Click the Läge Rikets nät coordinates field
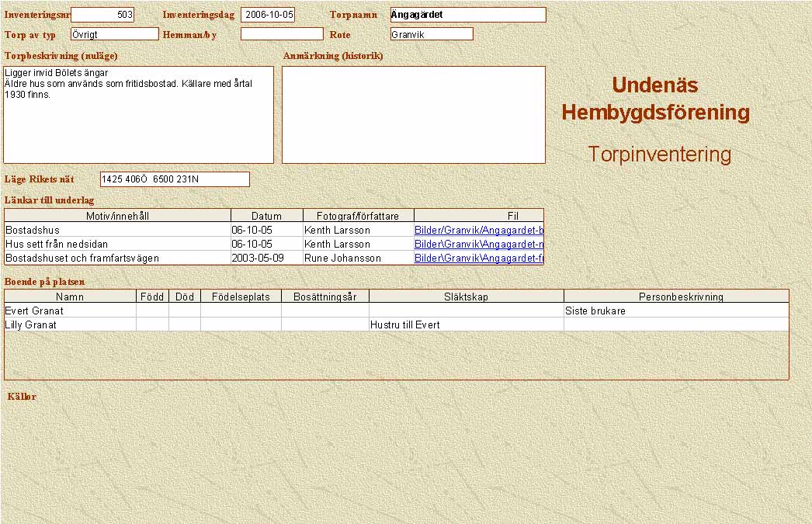Screen dimensions: 812x524 (175, 179)
